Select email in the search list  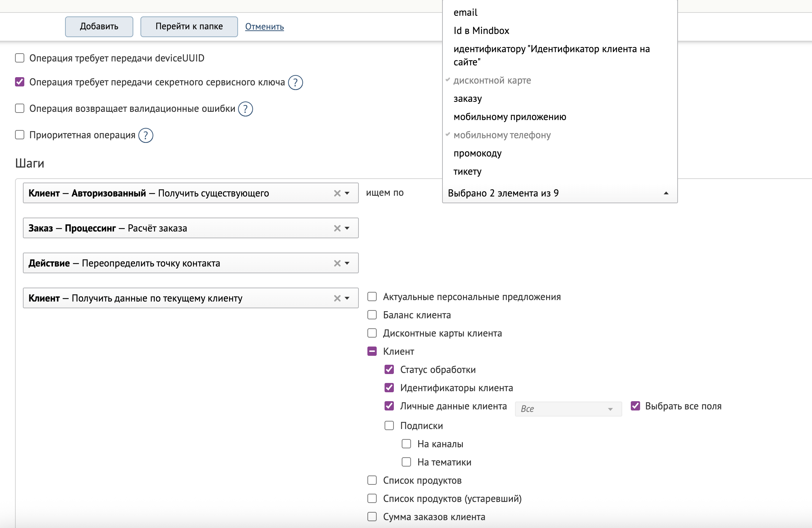click(465, 13)
